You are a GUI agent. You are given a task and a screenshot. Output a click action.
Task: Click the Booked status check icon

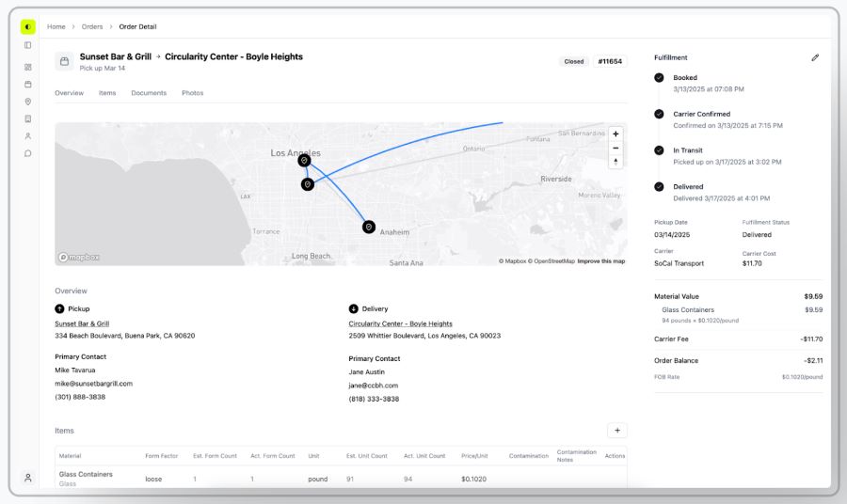[x=659, y=78]
